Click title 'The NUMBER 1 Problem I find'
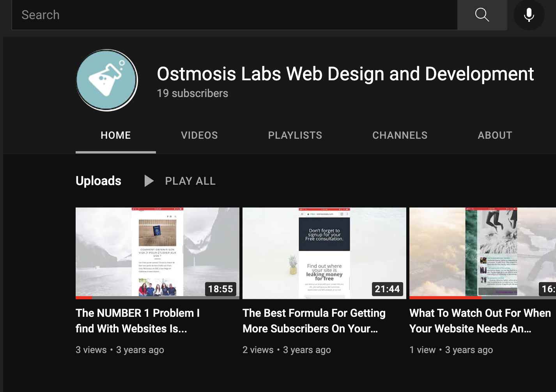 click(x=138, y=321)
